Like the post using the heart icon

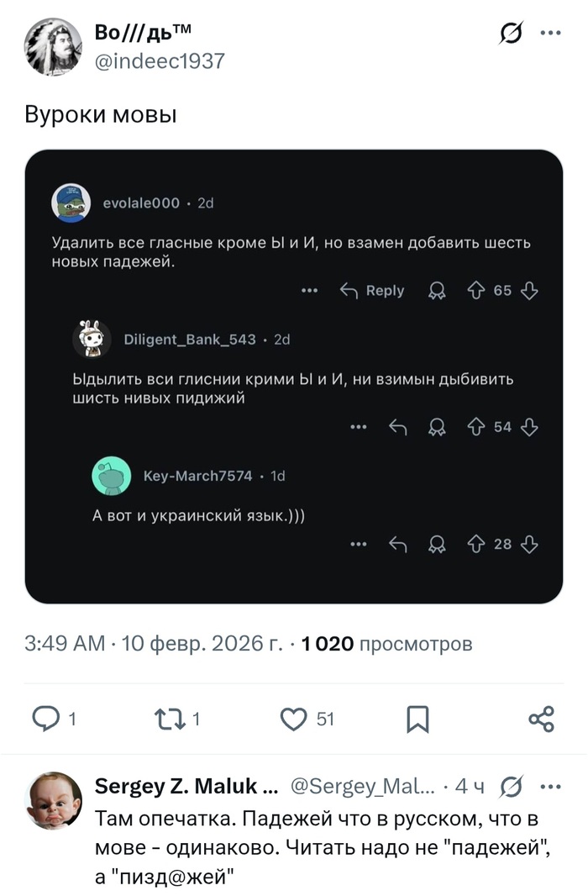pos(293,718)
